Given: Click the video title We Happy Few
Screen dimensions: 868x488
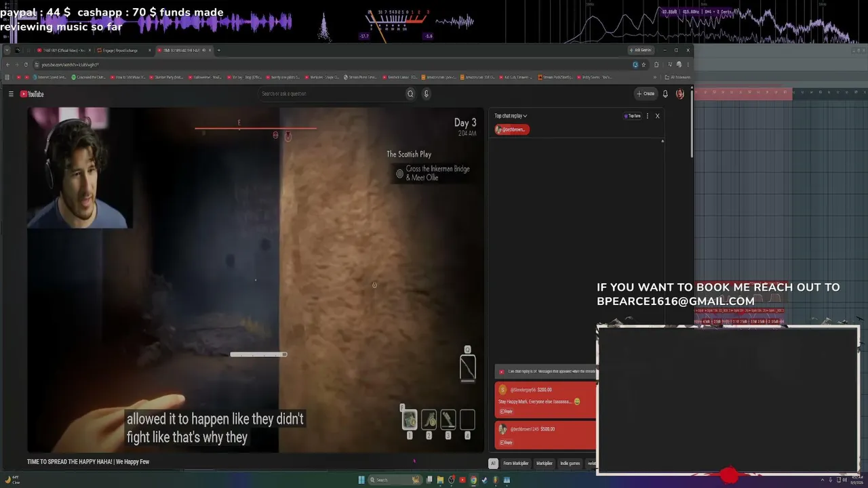Looking at the screenshot, I should point(88,462).
